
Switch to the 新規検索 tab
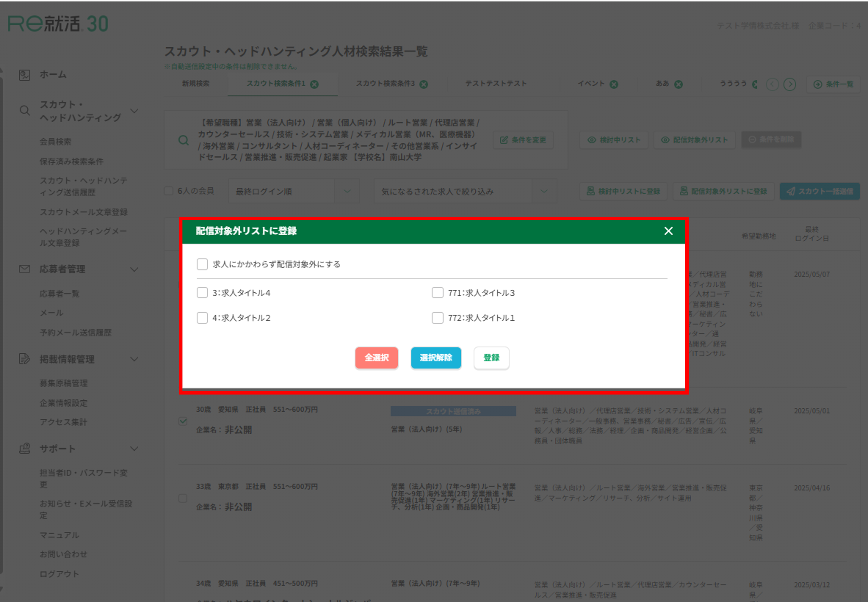(x=196, y=83)
